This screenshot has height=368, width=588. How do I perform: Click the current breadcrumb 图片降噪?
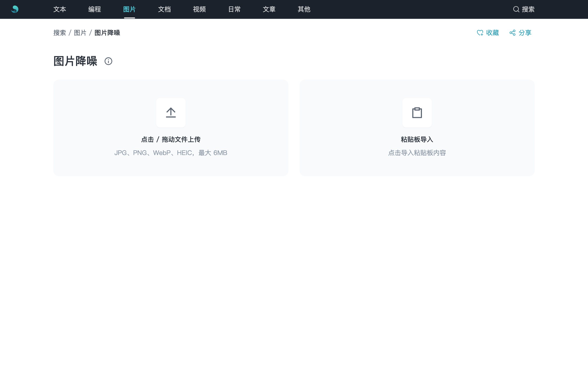coord(107,33)
